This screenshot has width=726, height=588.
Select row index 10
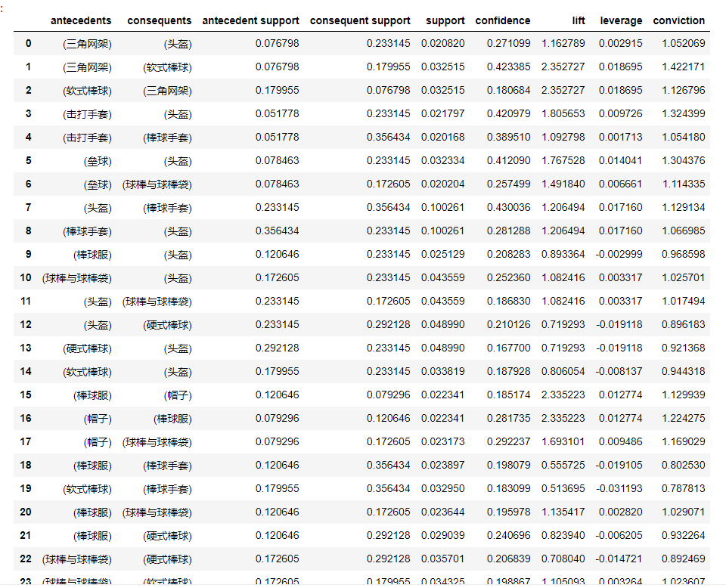(x=26, y=277)
